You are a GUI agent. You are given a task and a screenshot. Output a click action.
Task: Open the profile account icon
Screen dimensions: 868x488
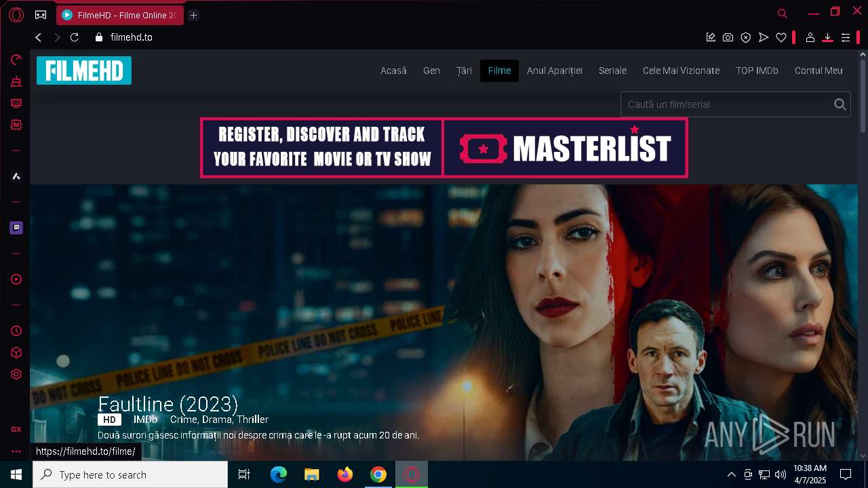point(810,37)
